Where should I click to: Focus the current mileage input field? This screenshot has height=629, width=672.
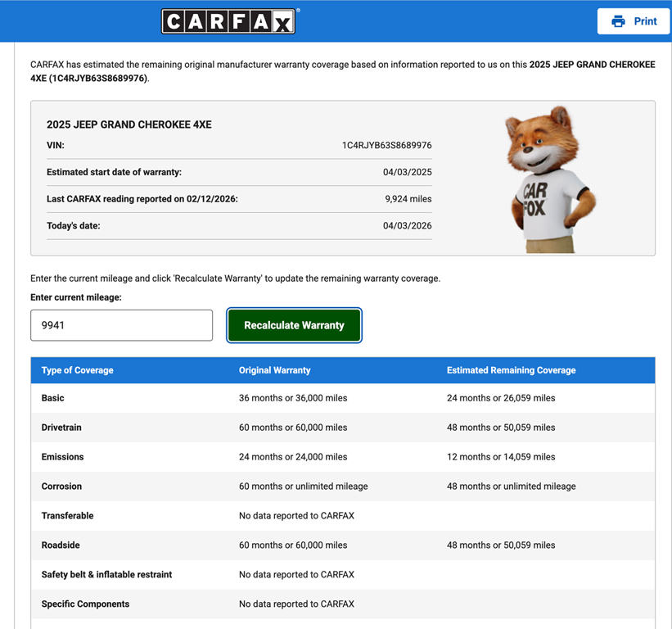pos(121,325)
